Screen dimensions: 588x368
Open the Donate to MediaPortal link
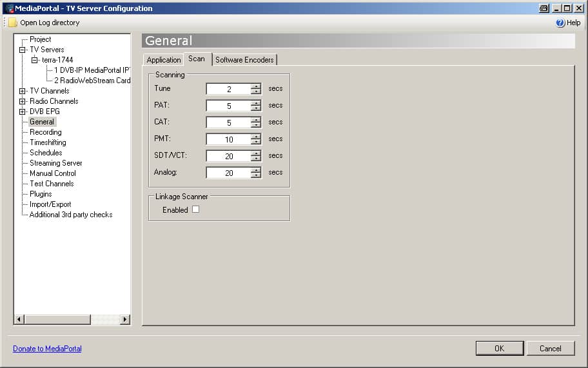click(47, 349)
